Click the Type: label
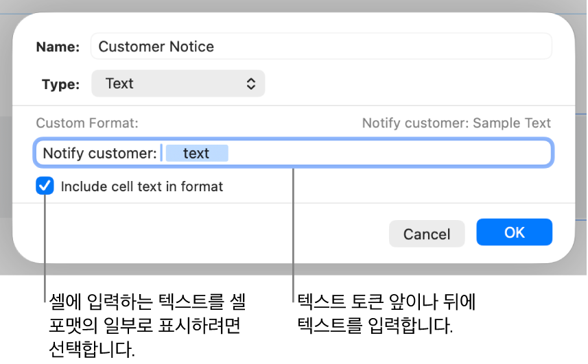 [x=60, y=84]
